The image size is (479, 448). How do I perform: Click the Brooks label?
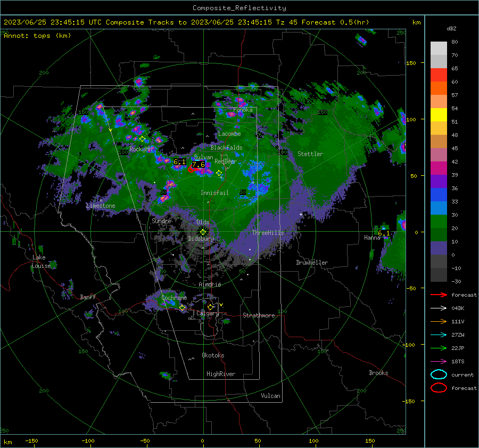[x=378, y=373]
